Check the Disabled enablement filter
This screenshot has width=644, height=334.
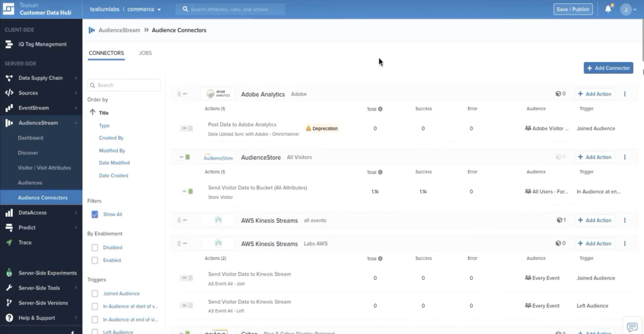pos(95,248)
